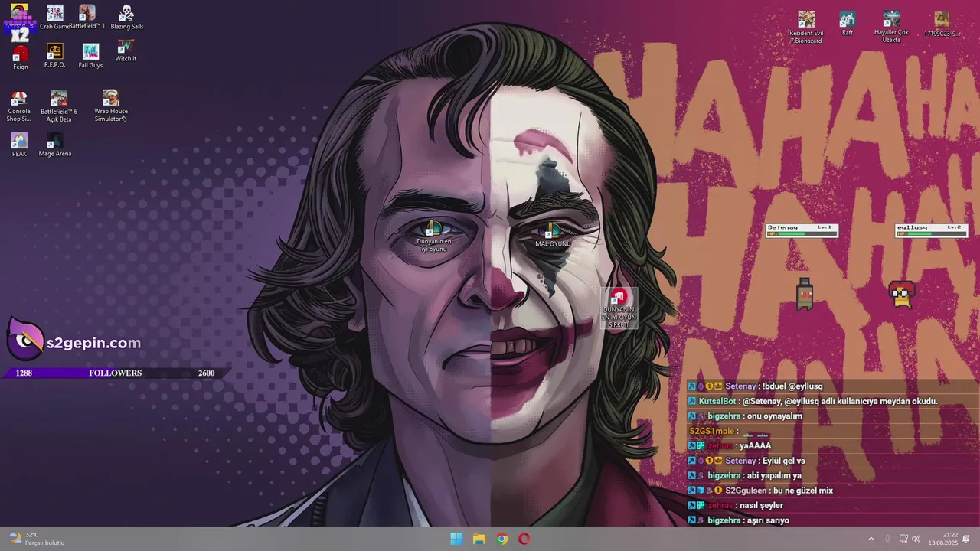Select 'DÜNYANIN EN İYİ OYUN ŞİRKETİ' icon

(619, 308)
